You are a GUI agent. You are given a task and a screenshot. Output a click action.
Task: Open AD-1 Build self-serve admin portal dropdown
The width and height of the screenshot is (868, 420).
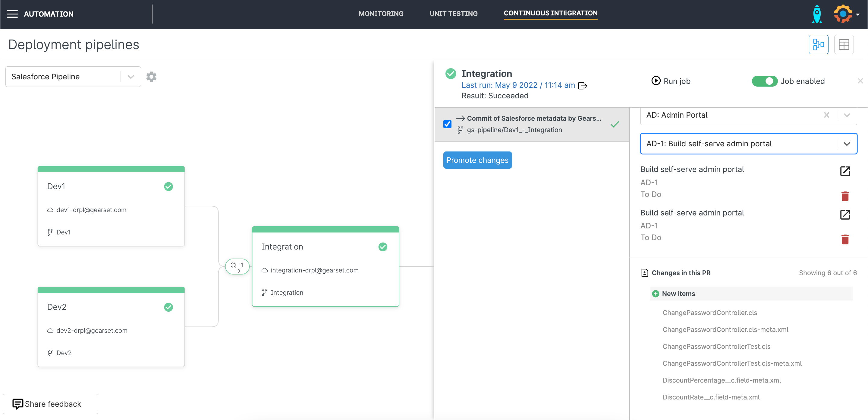(846, 144)
